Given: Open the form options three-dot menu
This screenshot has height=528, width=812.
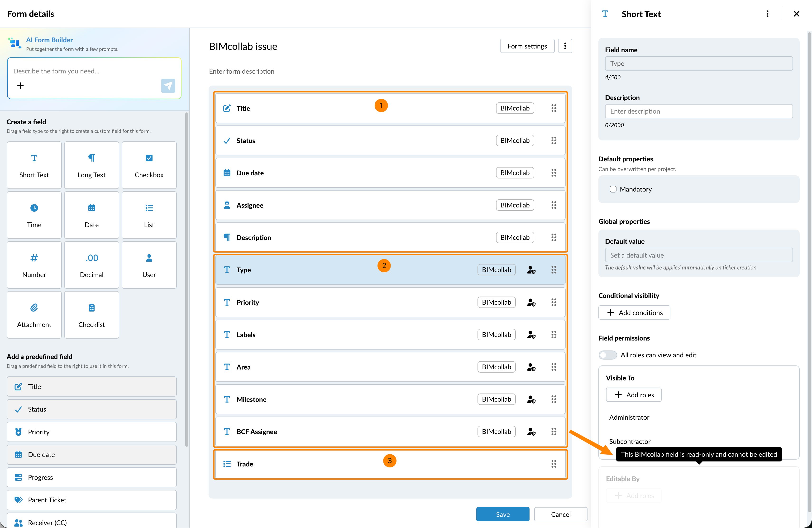Looking at the screenshot, I should tap(565, 46).
